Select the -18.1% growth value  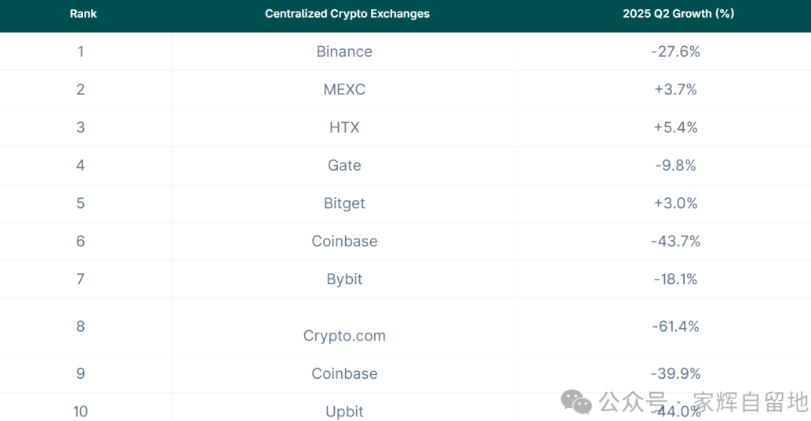pos(675,279)
